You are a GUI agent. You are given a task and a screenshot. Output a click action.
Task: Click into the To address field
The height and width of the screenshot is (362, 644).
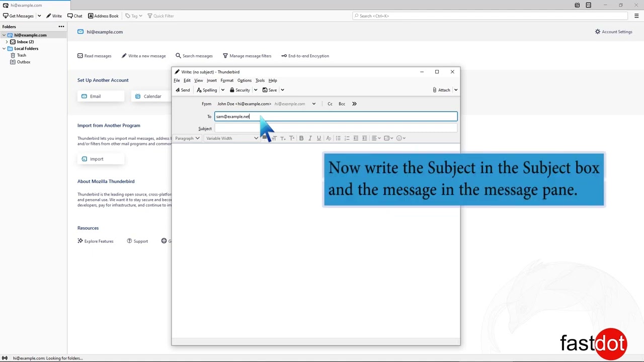click(x=336, y=117)
